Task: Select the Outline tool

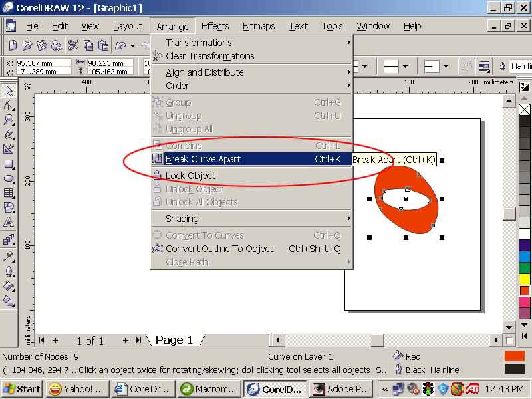Action: pyautogui.click(x=9, y=271)
